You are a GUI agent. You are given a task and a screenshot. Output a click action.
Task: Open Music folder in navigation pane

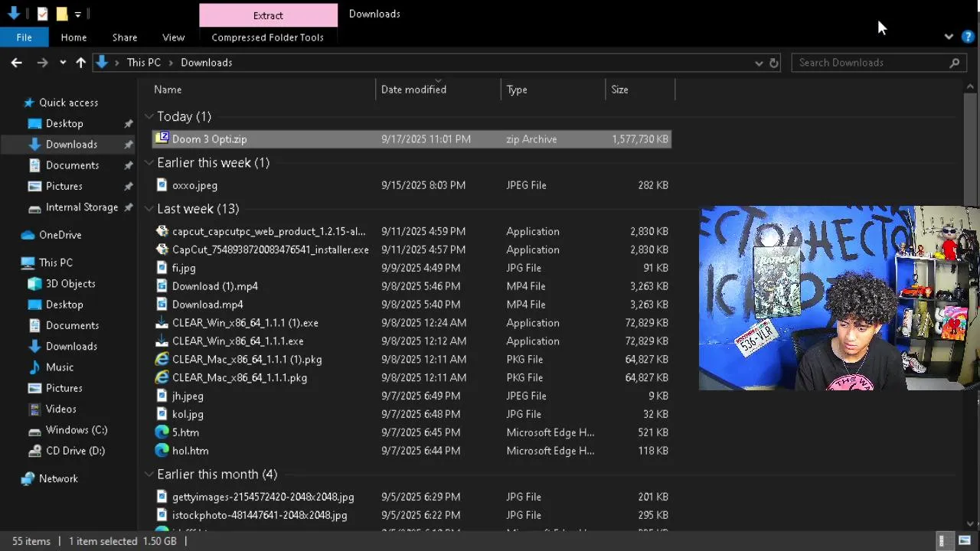click(59, 367)
